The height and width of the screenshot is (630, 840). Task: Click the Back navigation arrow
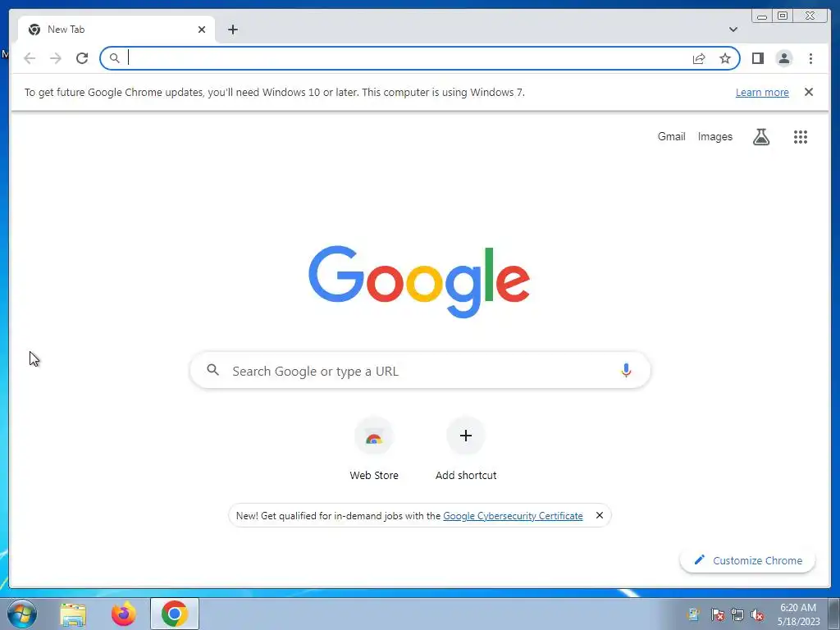[30, 58]
